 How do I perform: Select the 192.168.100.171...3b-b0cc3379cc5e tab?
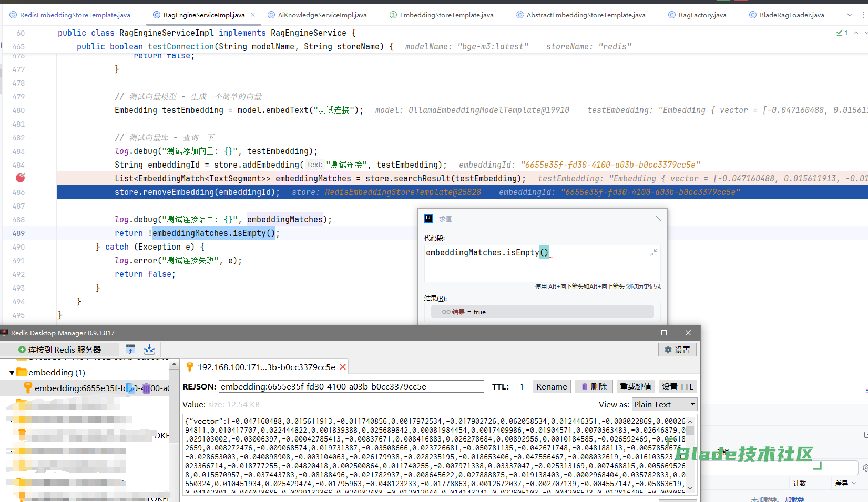coord(266,367)
